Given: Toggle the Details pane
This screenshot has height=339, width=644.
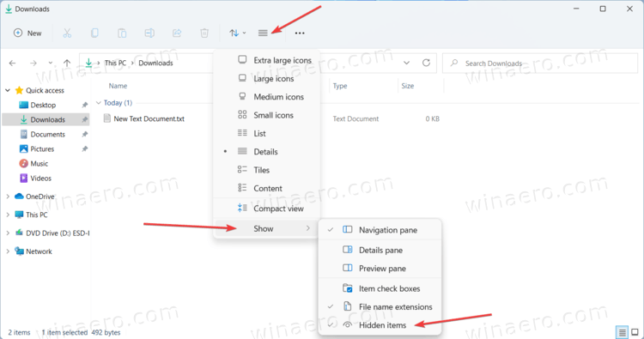Looking at the screenshot, I should point(380,251).
